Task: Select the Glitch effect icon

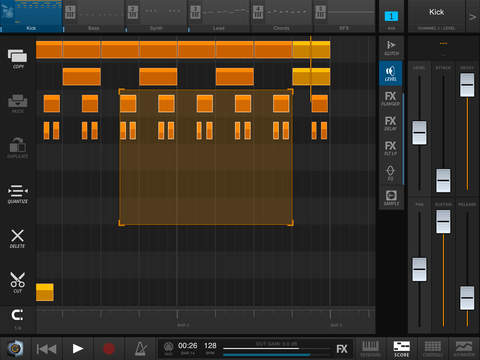Action: point(391,48)
